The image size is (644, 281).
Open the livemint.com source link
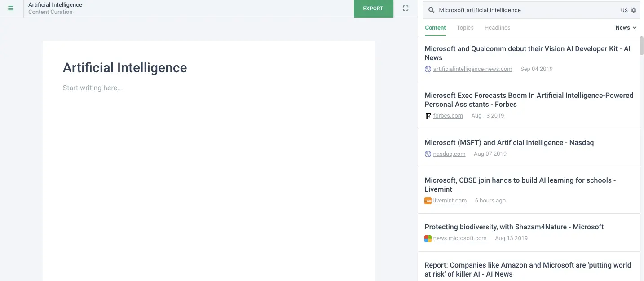(450, 201)
